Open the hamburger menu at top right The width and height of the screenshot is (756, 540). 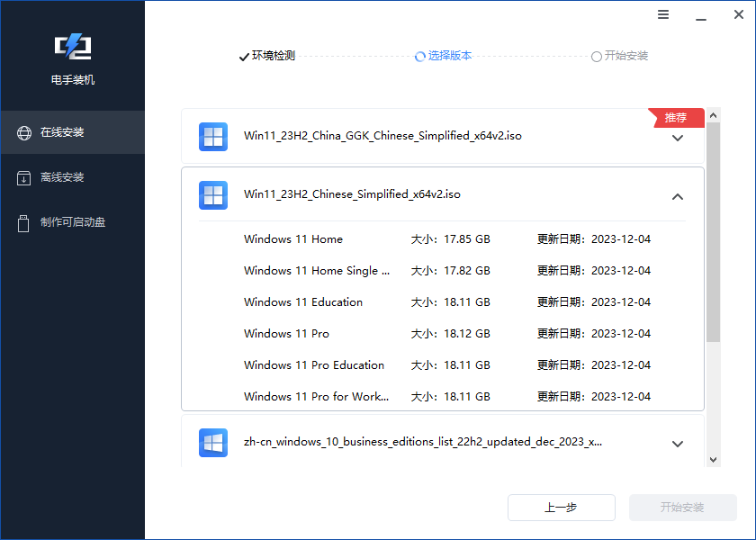click(663, 14)
